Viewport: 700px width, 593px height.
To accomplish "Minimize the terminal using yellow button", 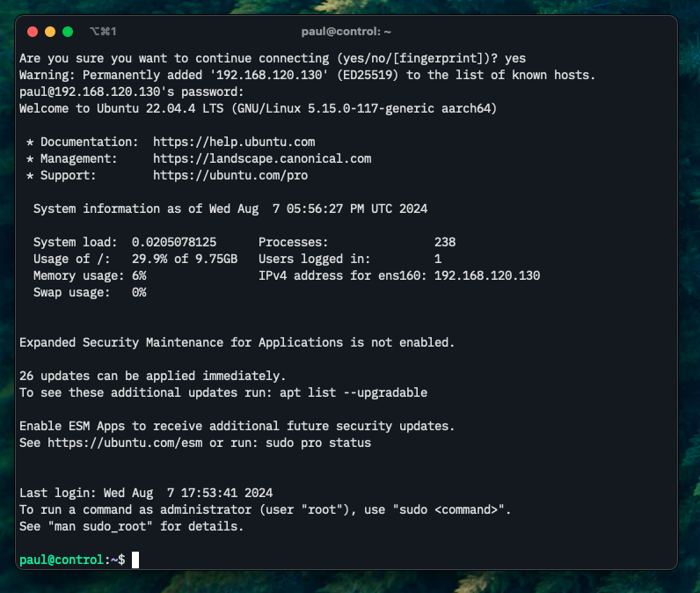I will 50,32.
